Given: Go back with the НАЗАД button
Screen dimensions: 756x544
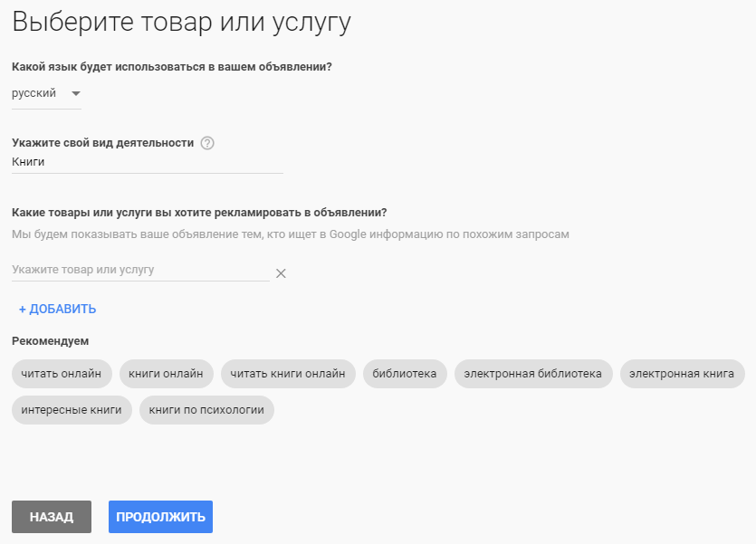Looking at the screenshot, I should pyautogui.click(x=52, y=517).
